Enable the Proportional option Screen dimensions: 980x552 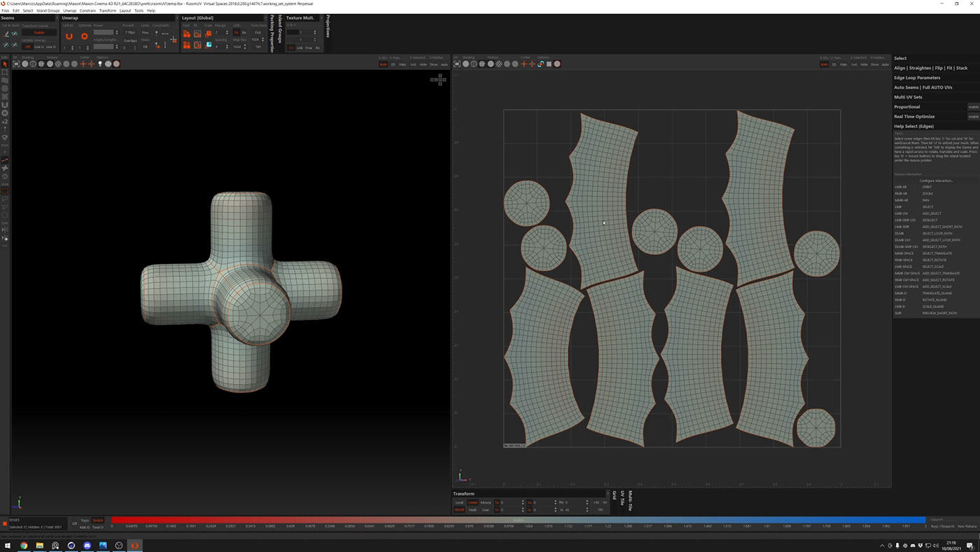973,107
